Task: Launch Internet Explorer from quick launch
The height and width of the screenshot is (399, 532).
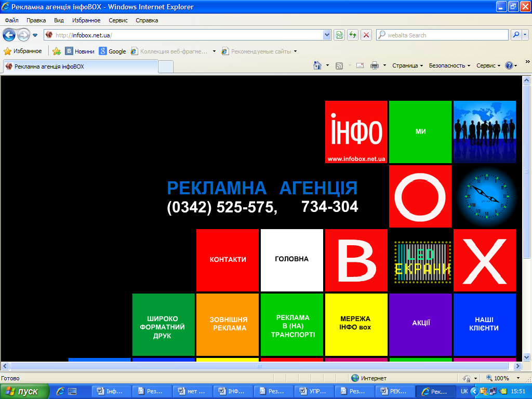Action: tap(60, 391)
